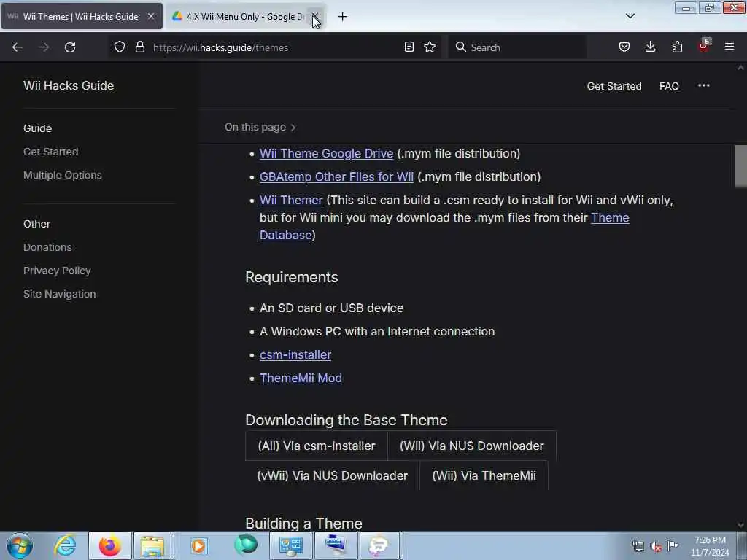Open Multiple Options in sidebar
Viewport: 747px width, 560px height.
coord(63,175)
